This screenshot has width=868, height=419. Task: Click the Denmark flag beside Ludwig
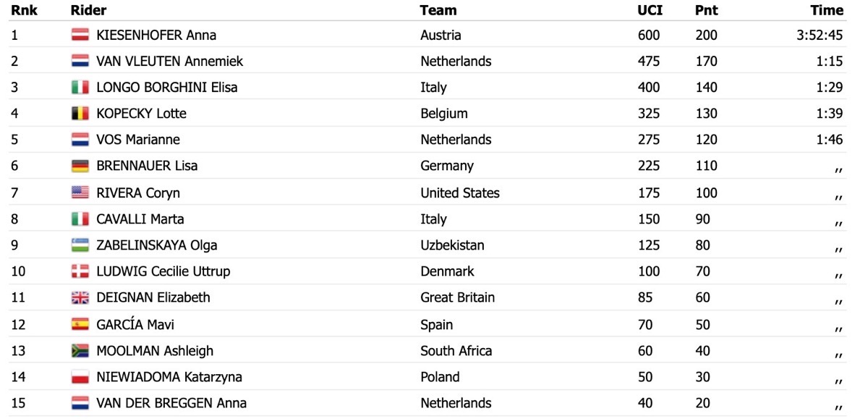pos(80,271)
